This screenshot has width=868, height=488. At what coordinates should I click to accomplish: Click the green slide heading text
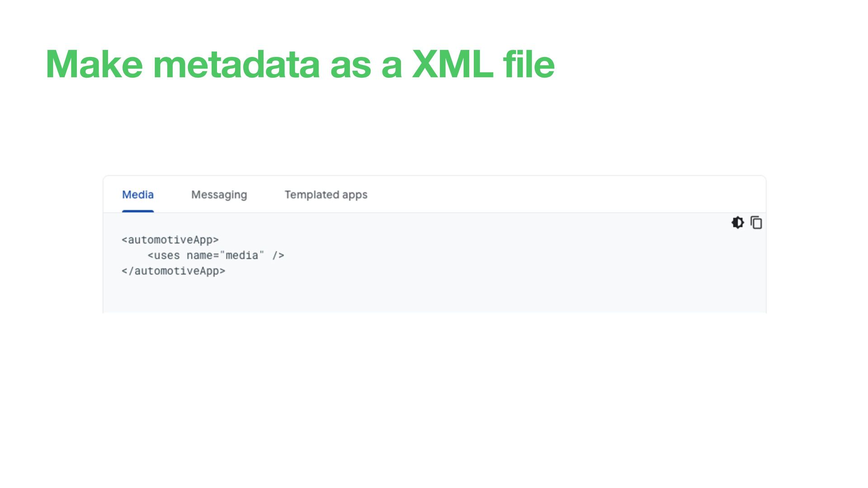click(x=300, y=64)
